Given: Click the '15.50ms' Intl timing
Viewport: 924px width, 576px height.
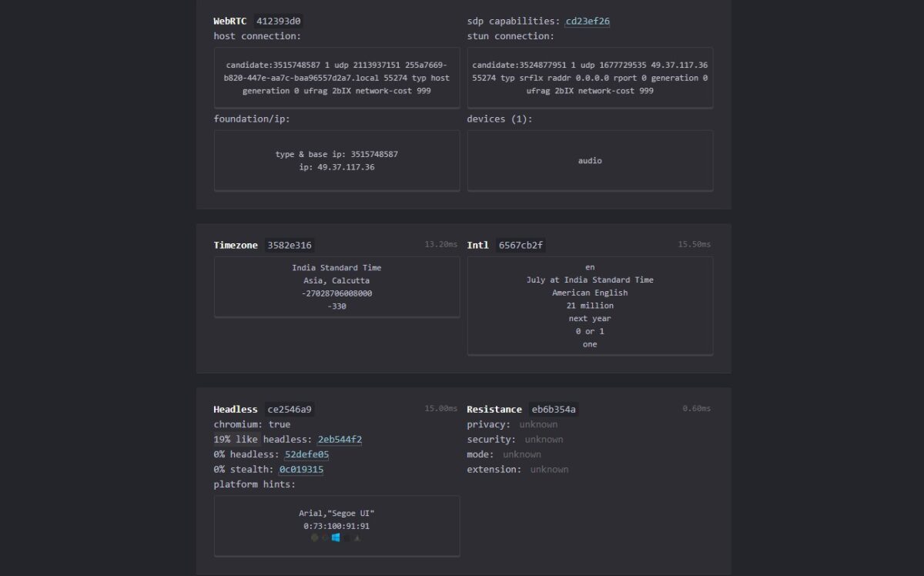Looking at the screenshot, I should [695, 245].
